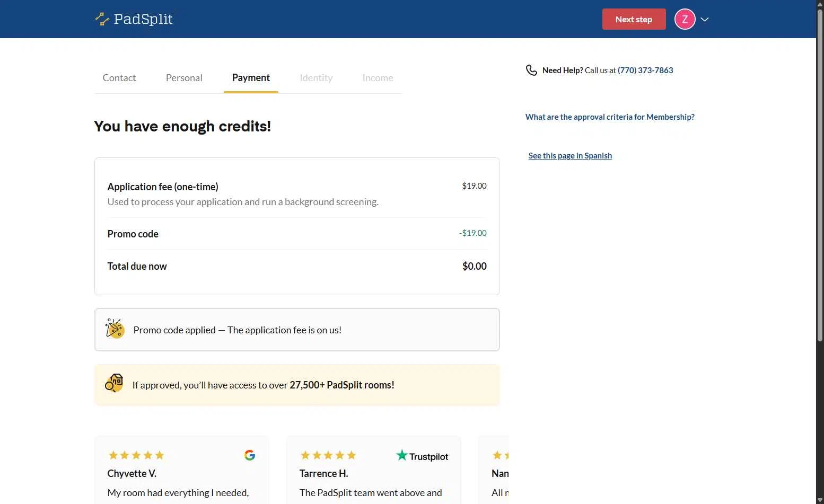Click the phone icon beside Need Help
The height and width of the screenshot is (504, 824).
pos(531,70)
